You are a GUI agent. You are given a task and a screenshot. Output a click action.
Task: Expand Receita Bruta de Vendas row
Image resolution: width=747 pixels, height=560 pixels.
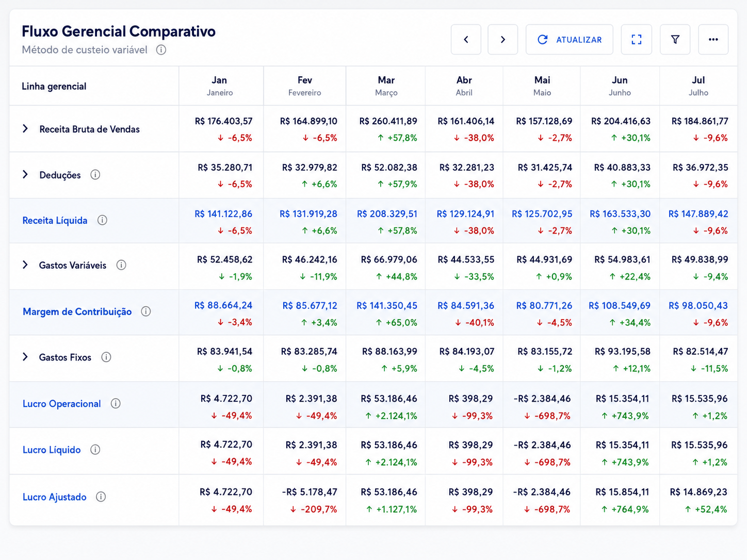[25, 129]
